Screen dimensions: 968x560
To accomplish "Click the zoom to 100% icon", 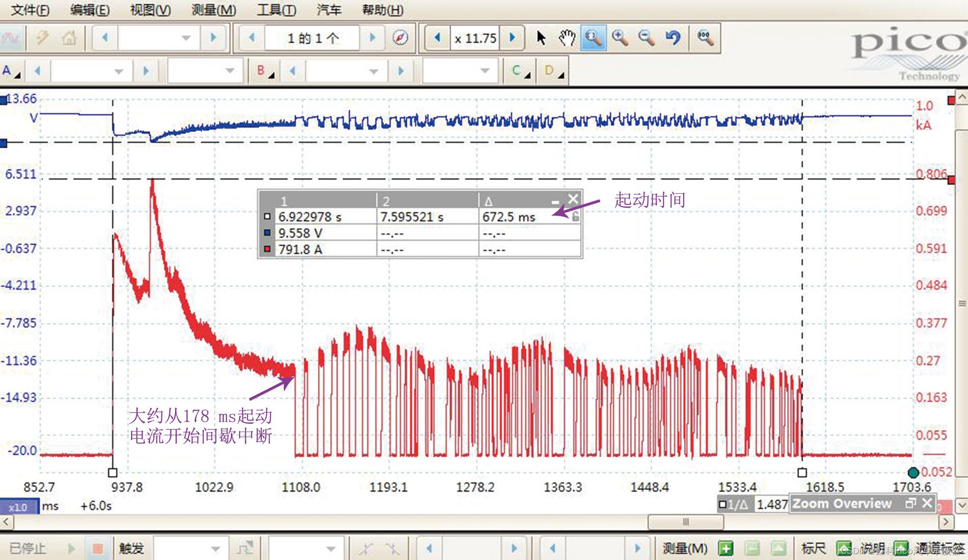I will pos(705,38).
